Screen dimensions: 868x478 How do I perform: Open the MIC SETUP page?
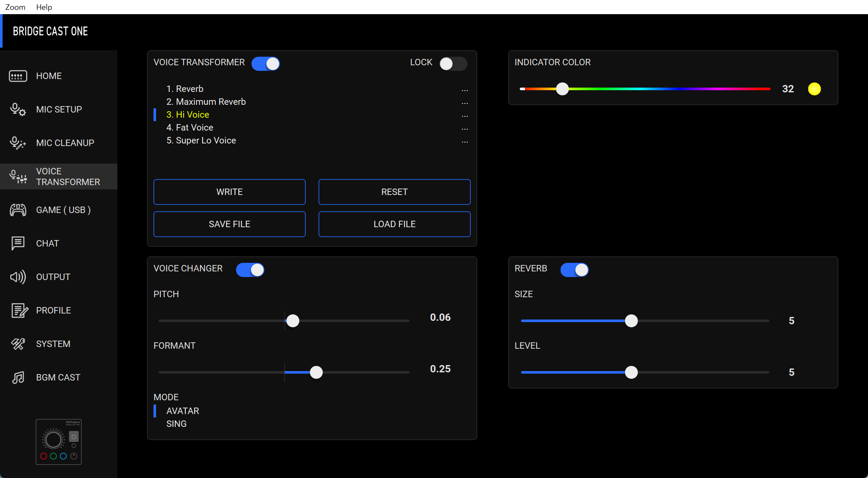58,110
